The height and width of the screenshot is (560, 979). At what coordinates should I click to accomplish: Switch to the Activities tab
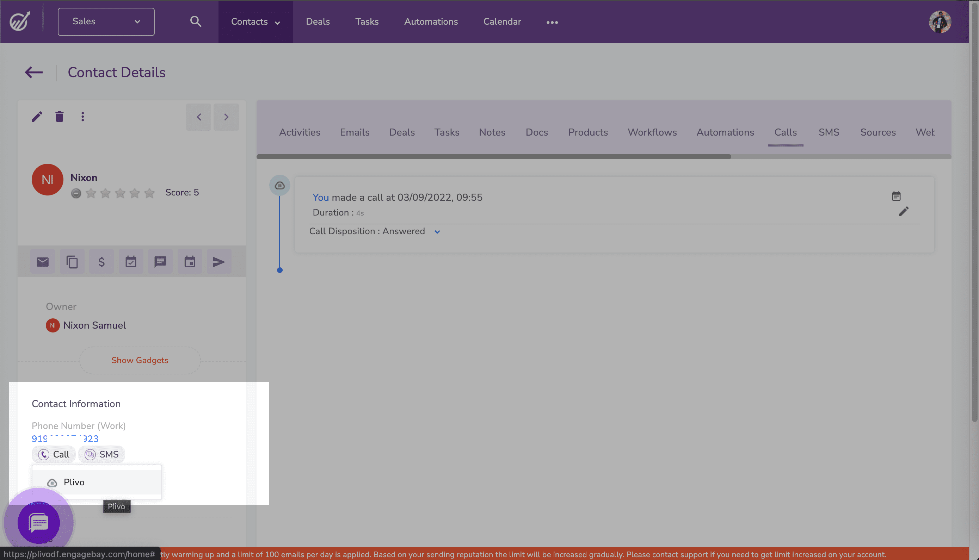[x=299, y=132]
